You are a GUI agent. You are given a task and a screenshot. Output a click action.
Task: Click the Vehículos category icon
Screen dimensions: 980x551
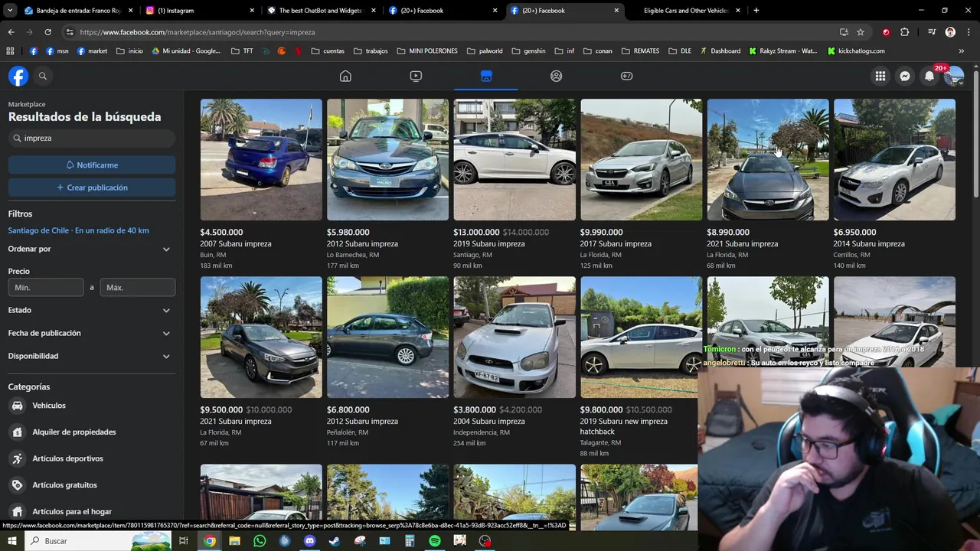click(x=17, y=406)
